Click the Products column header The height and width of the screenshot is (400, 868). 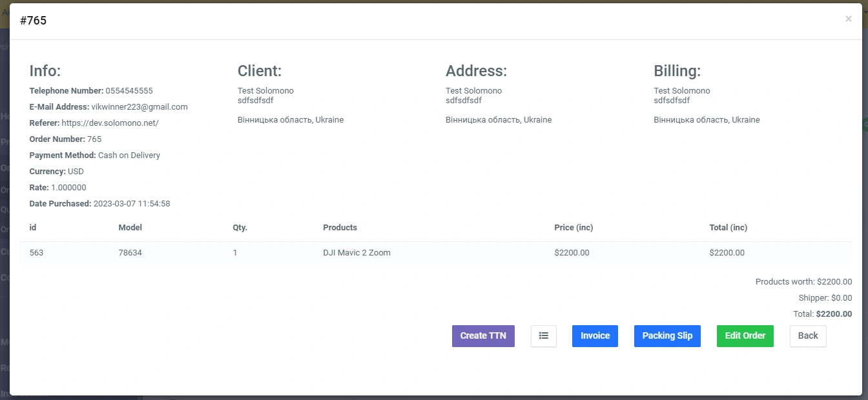(340, 227)
